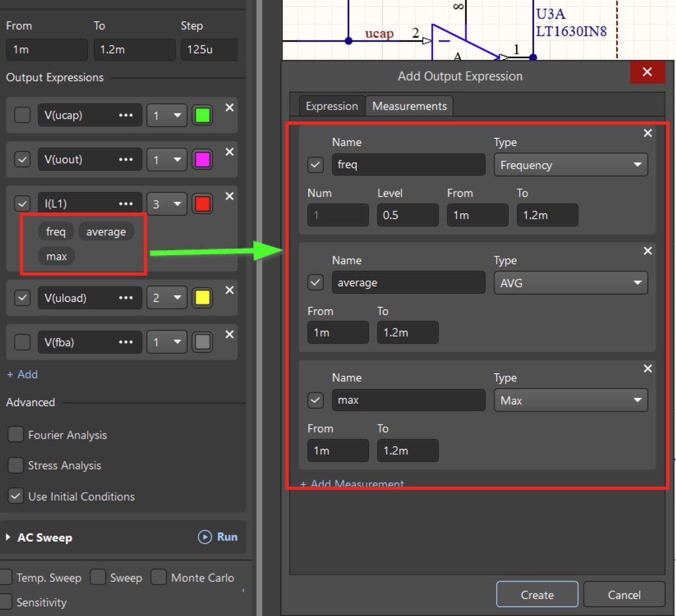The image size is (676, 616).
Task: Remove the V(fba) expression
Action: coord(229,334)
